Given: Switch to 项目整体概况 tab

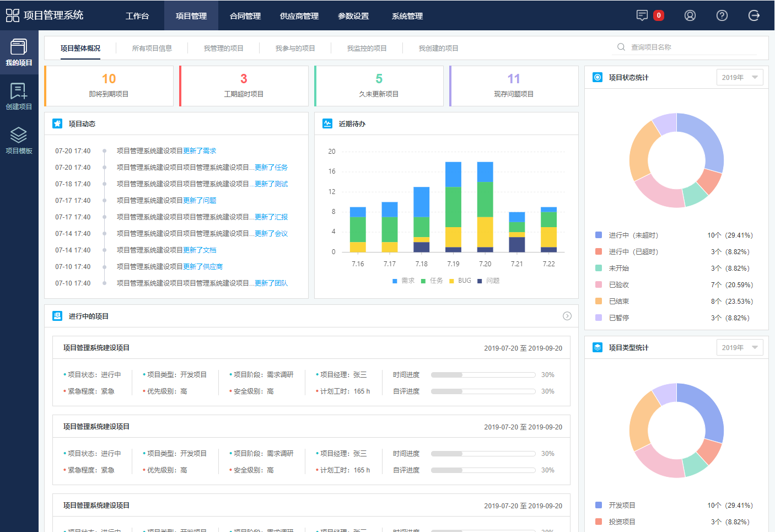Looking at the screenshot, I should 80,48.
